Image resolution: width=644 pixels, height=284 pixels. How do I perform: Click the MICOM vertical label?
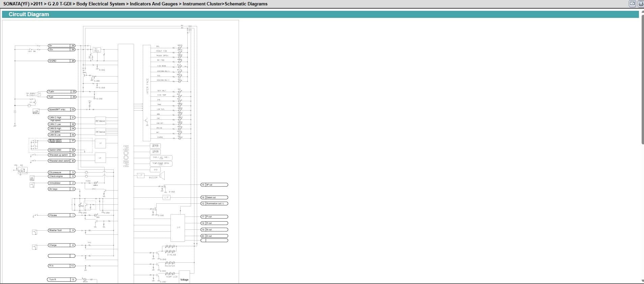tap(126, 156)
